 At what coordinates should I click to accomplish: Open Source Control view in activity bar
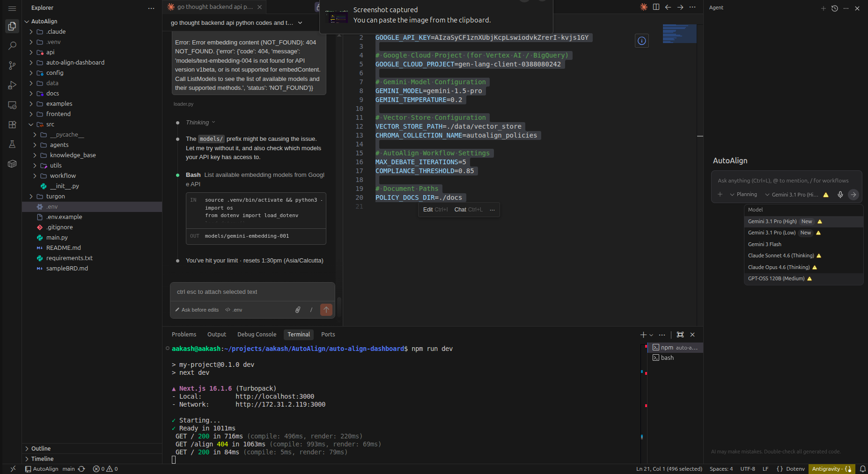pyautogui.click(x=12, y=66)
